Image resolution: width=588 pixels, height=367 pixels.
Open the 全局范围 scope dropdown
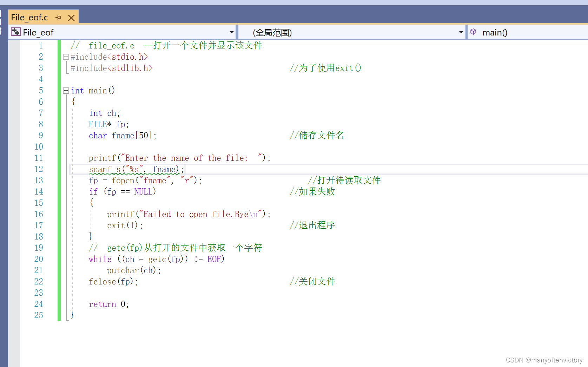(461, 32)
